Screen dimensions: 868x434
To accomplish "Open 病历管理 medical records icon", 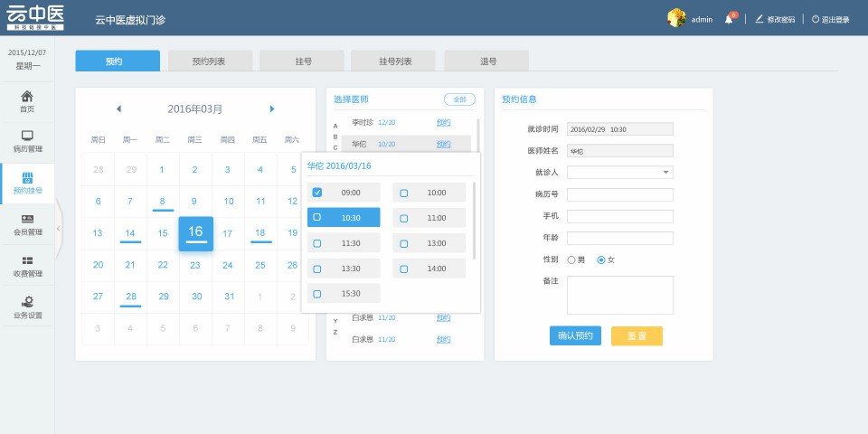I will [x=27, y=137].
